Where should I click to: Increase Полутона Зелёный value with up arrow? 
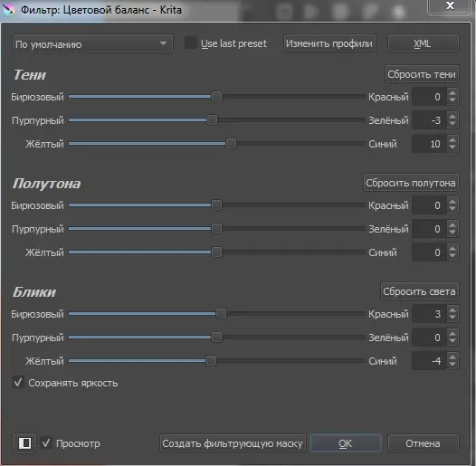pos(452,225)
